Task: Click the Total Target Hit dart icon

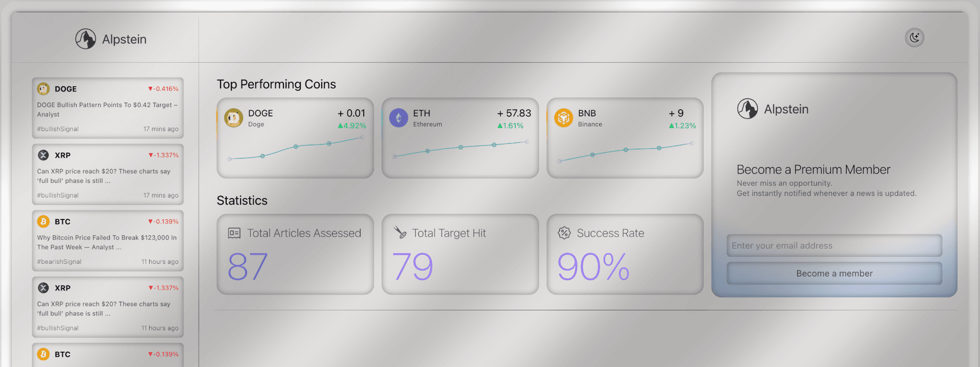Action: [400, 233]
